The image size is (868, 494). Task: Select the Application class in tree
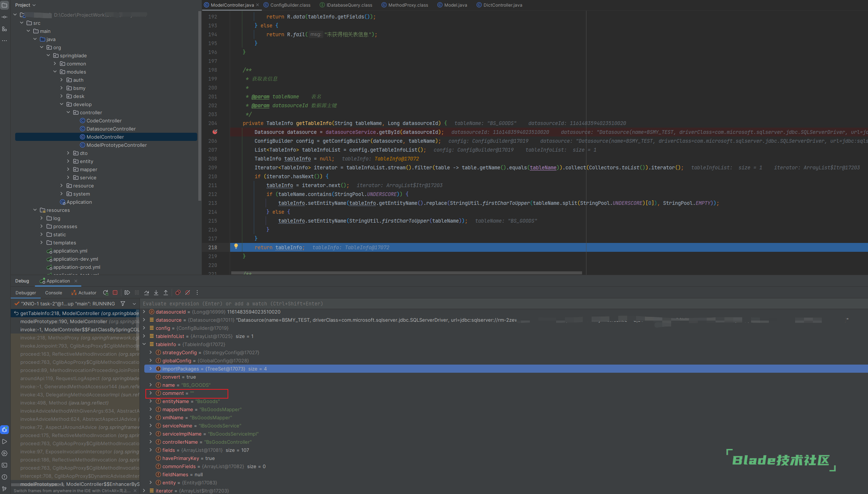tap(79, 202)
